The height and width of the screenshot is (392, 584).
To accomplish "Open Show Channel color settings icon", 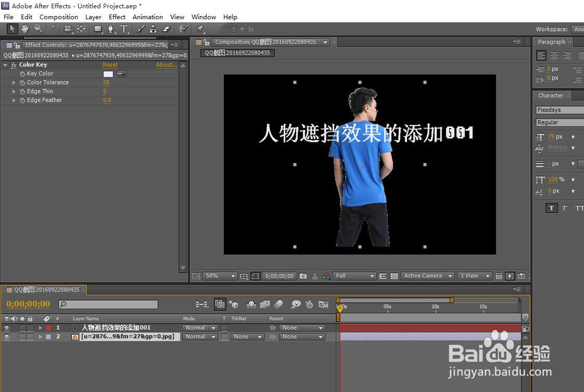I will [x=326, y=276].
